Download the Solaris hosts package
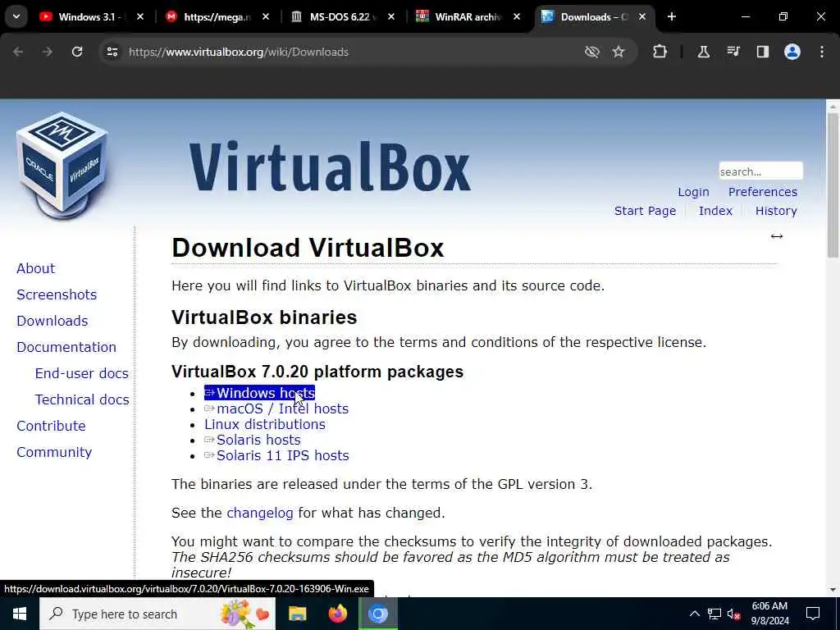This screenshot has width=840, height=630. pyautogui.click(x=253, y=440)
